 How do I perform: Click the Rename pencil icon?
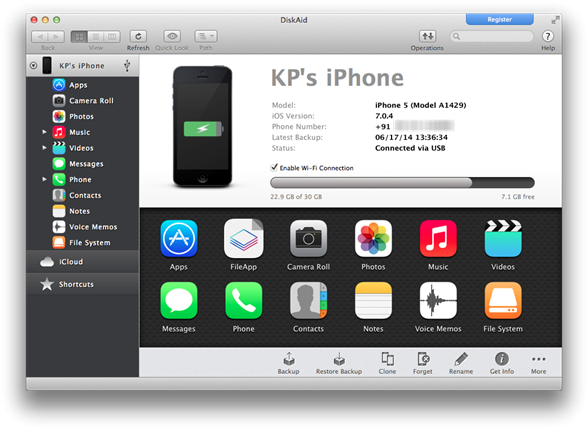coord(461,359)
